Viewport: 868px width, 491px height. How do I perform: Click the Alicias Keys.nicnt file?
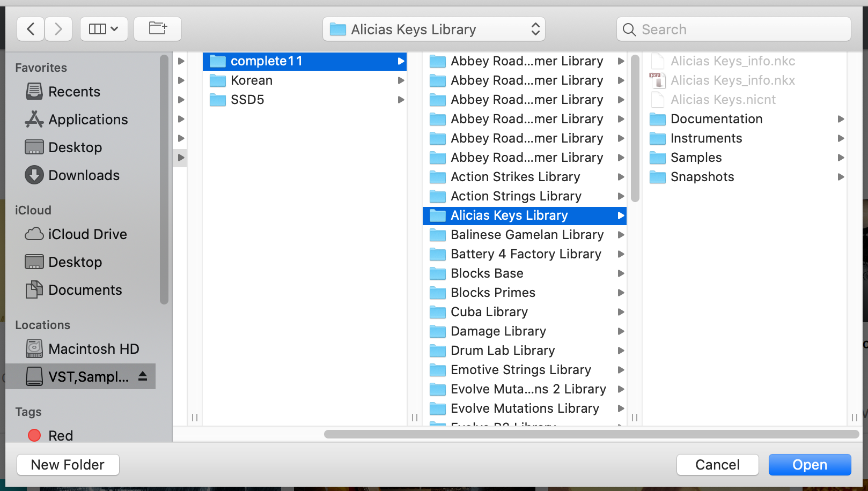pyautogui.click(x=745, y=100)
